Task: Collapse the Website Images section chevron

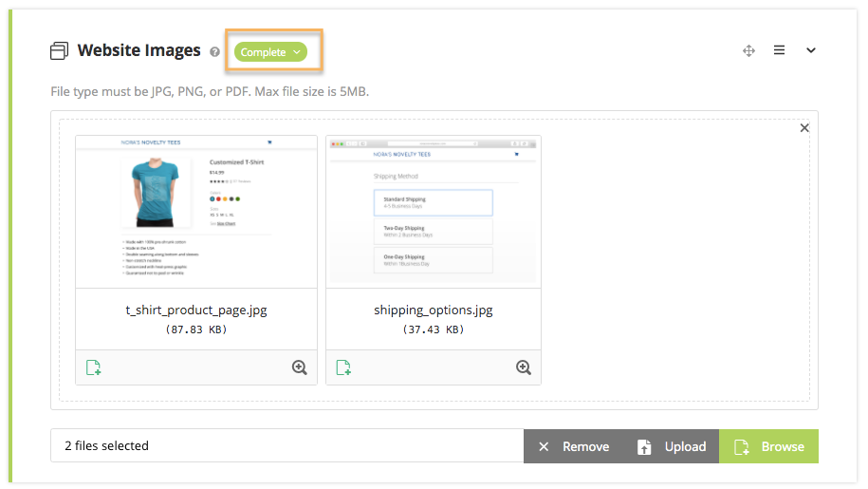Action: tap(811, 51)
